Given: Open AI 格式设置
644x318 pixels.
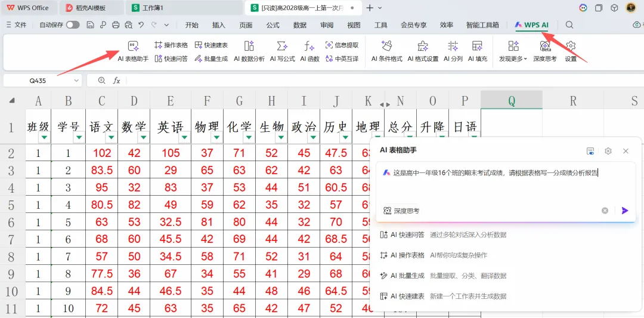Looking at the screenshot, I should coord(423,52).
